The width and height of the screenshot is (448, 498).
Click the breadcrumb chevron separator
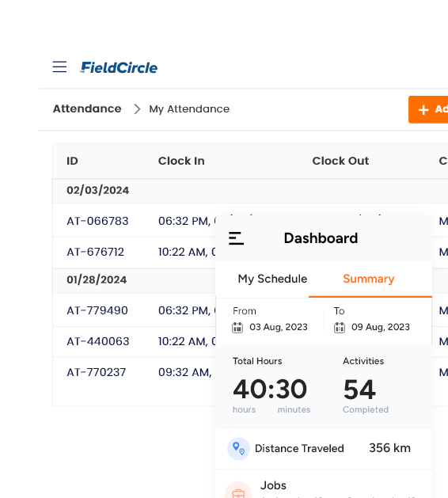click(x=137, y=109)
